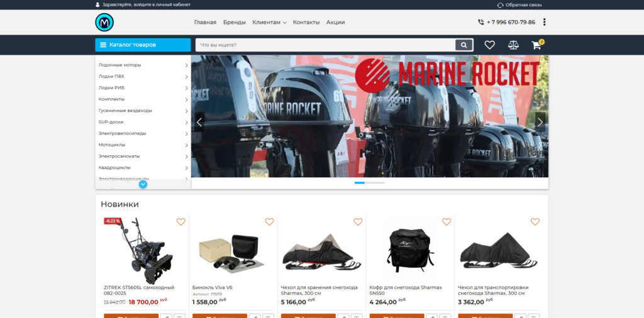Image resolution: width=644 pixels, height=318 pixels.
Task: Click binoculars product image
Action: click(x=233, y=253)
